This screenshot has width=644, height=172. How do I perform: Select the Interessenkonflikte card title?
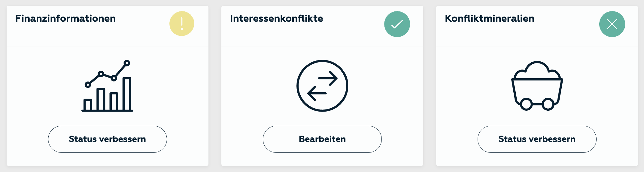(x=277, y=18)
